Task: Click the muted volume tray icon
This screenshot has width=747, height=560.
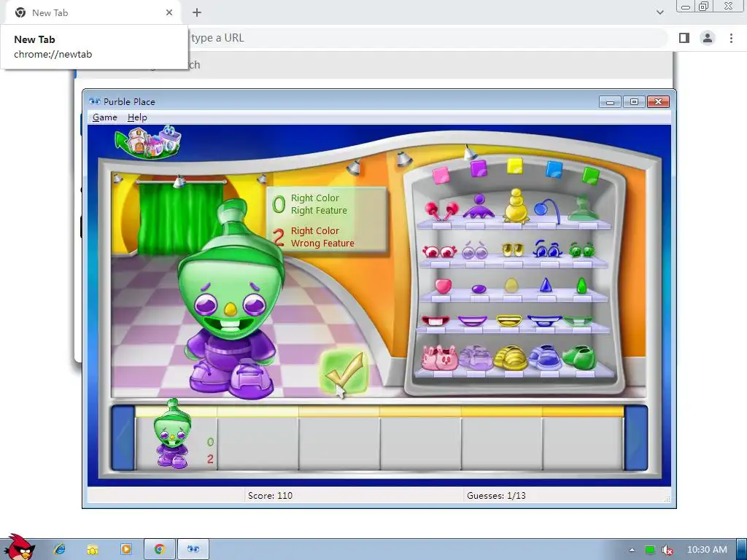Action: [667, 550]
